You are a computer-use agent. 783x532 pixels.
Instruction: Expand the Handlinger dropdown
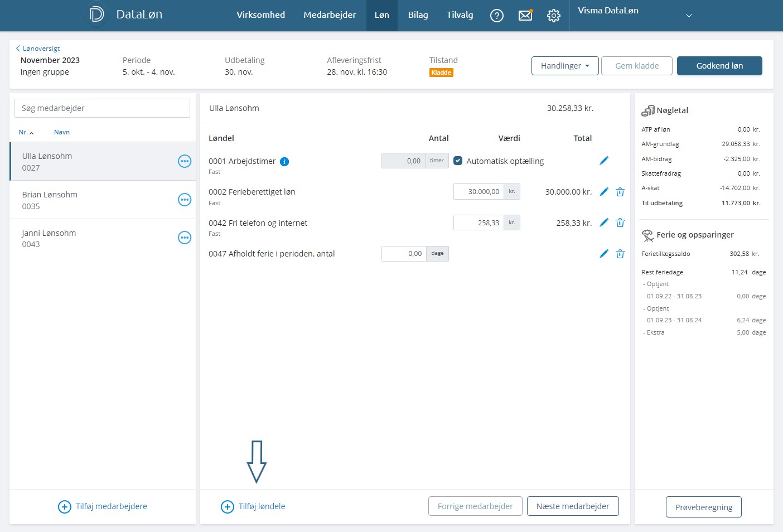tap(564, 66)
